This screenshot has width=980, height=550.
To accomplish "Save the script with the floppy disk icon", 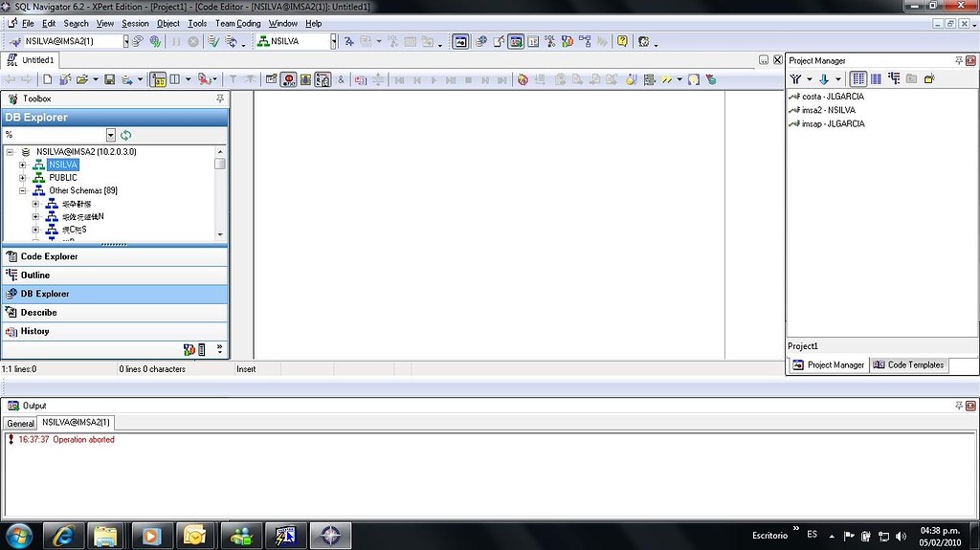I will pos(109,79).
